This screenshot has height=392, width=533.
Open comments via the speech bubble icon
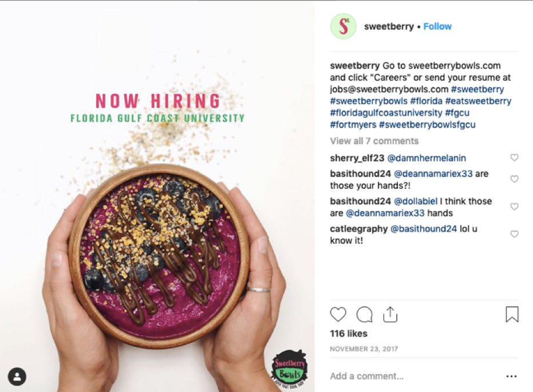click(364, 314)
